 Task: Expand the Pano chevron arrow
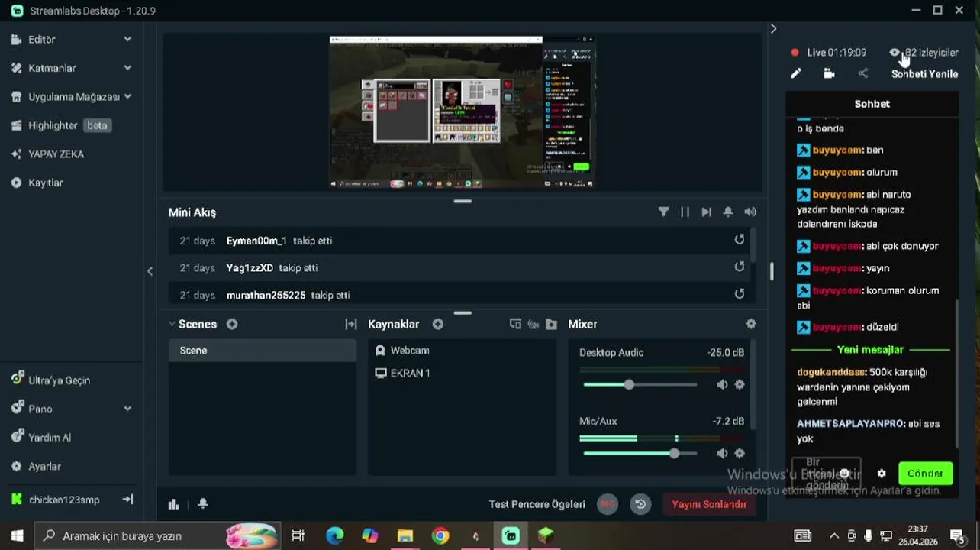click(127, 409)
